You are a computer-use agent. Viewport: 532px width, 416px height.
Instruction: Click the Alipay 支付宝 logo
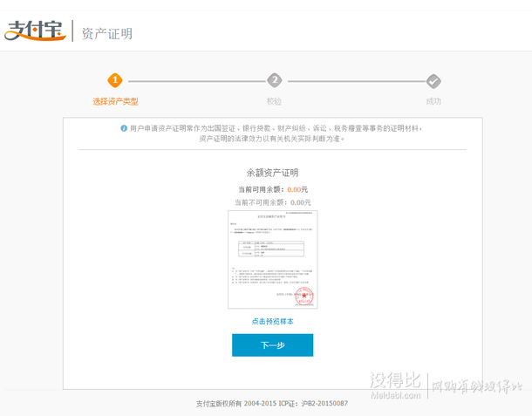tap(35, 31)
